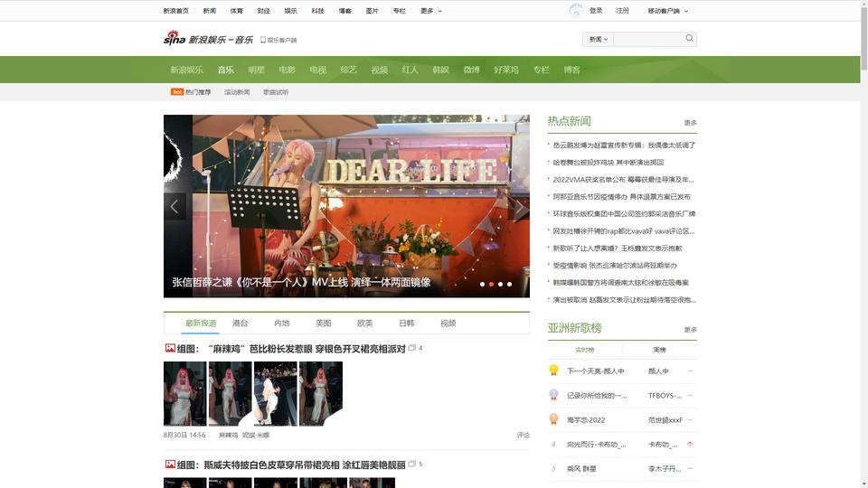Click the up-arrow trend icon for 向光而行
This screenshot has height=488, width=868.
pyautogui.click(x=690, y=444)
